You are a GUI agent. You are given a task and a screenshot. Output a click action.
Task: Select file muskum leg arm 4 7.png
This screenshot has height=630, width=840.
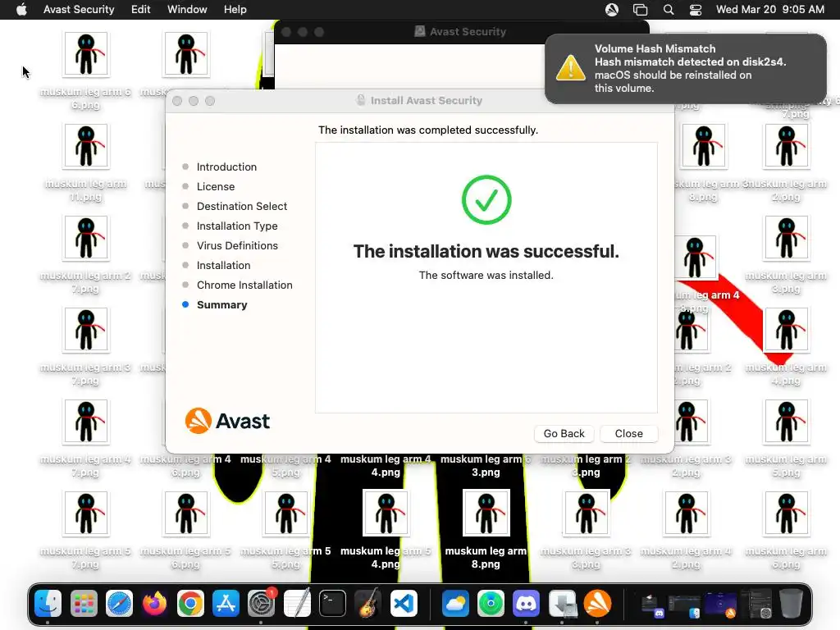(x=85, y=422)
